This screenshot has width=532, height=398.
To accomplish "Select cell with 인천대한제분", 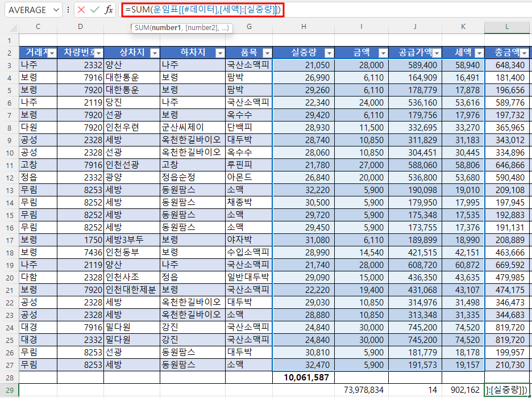I will (x=132, y=290).
